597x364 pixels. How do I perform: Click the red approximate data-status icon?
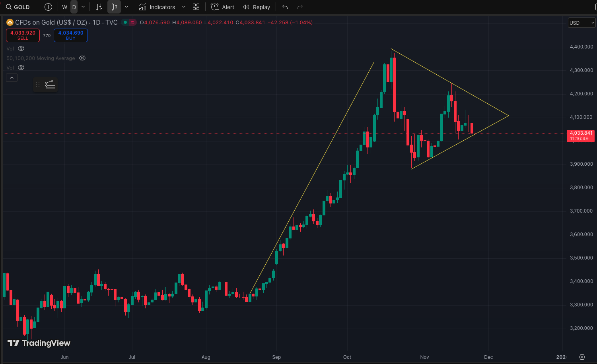[132, 23]
